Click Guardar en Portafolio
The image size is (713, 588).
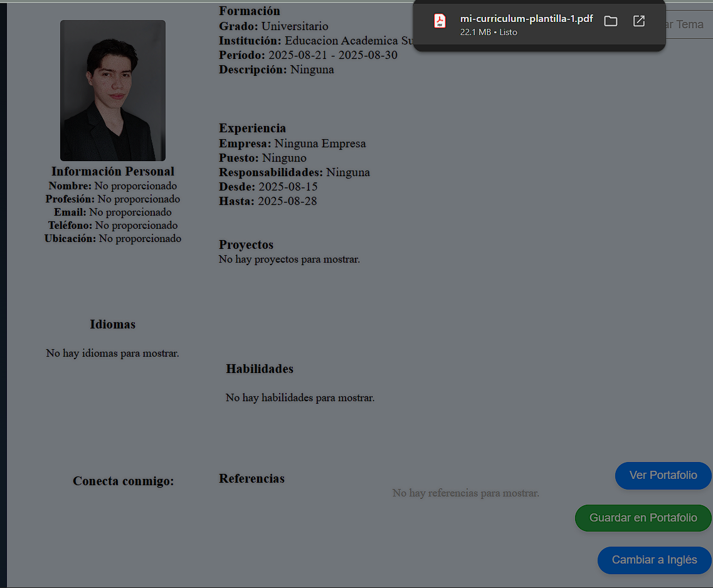tap(643, 518)
